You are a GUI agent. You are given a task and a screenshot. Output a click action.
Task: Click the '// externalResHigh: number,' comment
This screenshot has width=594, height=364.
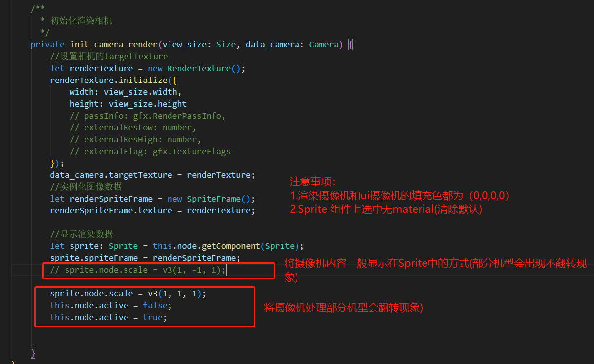(x=135, y=139)
